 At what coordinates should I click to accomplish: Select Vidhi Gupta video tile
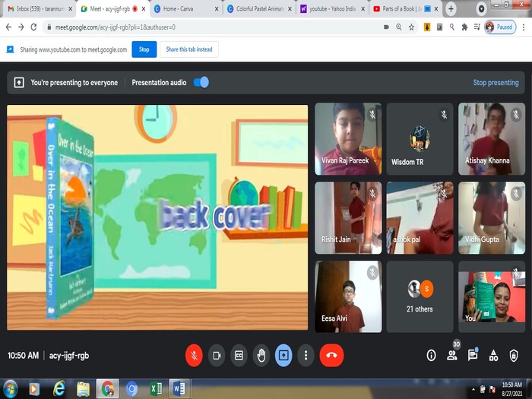click(492, 218)
